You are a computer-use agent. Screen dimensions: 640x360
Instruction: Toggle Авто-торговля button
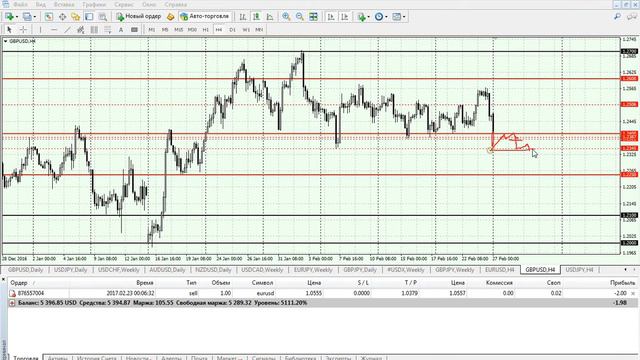(x=204, y=17)
